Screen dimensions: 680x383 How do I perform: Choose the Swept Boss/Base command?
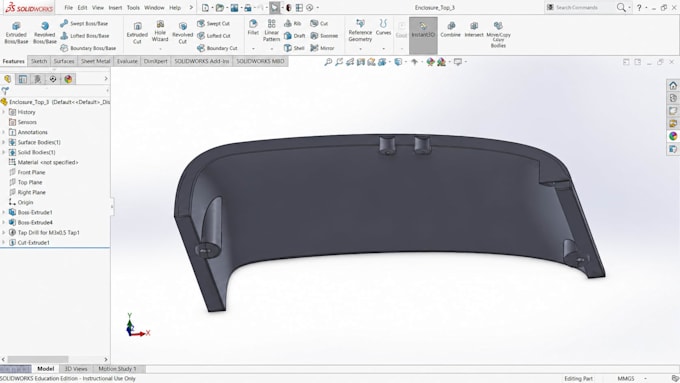tap(84, 23)
